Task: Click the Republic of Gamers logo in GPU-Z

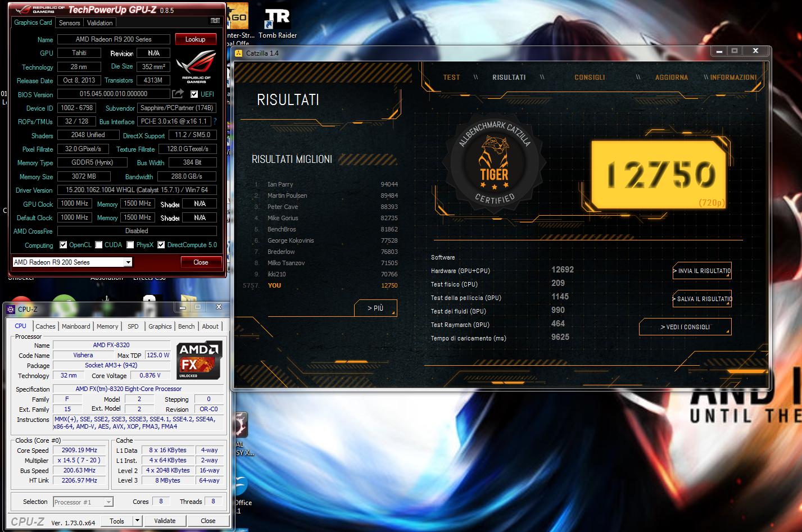Action: [196, 66]
